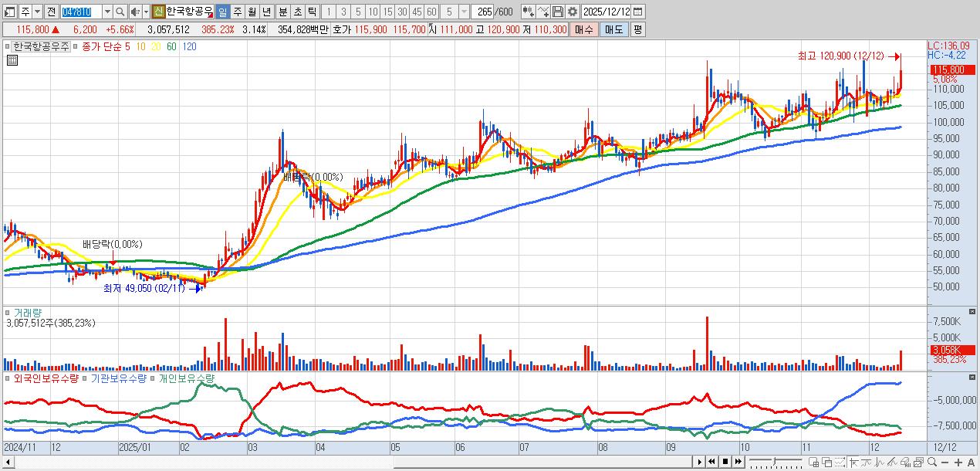
Task: Click the 5-day moving average legend
Action: [x=127, y=46]
